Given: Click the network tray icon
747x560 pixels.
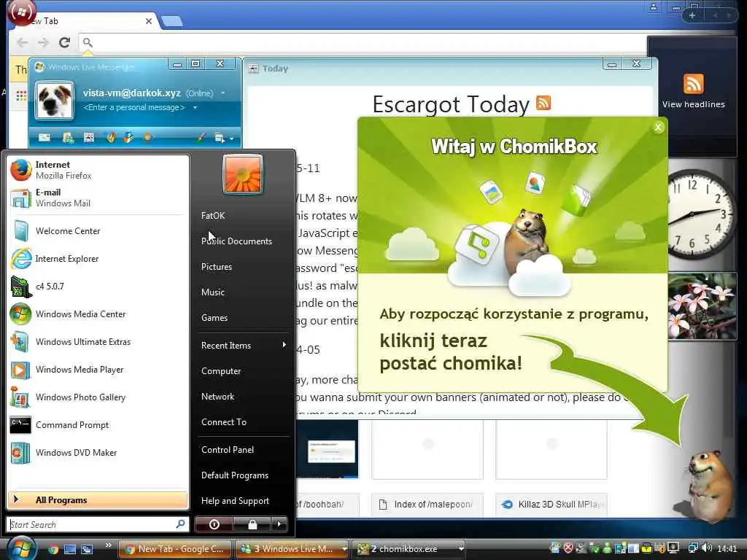Looking at the screenshot, I should (693, 548).
